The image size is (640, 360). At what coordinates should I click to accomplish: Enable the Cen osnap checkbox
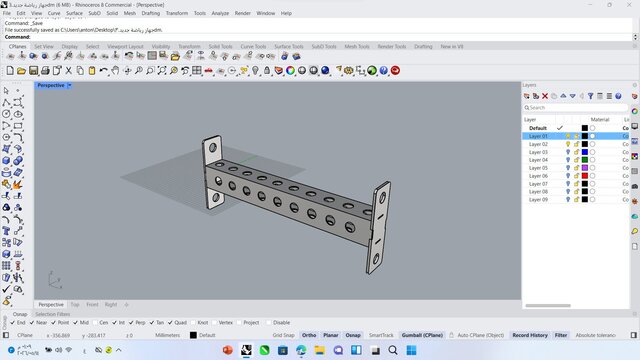(x=95, y=322)
